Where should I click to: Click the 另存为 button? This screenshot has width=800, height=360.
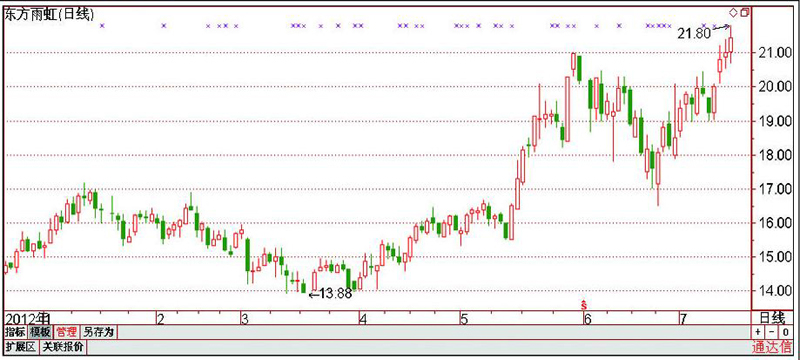[x=98, y=332]
